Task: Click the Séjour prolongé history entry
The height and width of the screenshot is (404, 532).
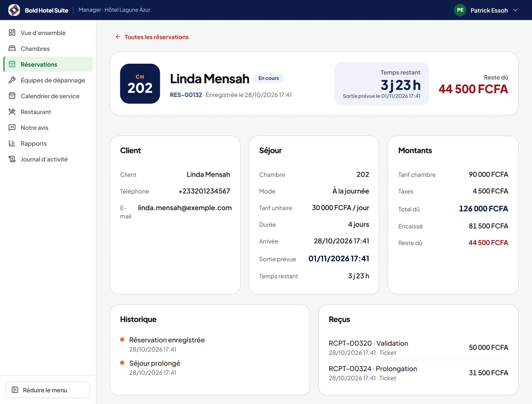Action: coord(155,368)
